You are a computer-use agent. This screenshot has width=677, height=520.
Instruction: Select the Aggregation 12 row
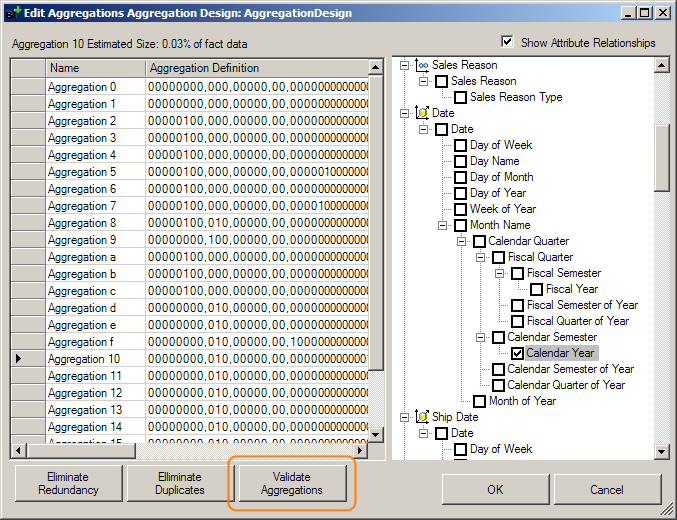(190, 393)
